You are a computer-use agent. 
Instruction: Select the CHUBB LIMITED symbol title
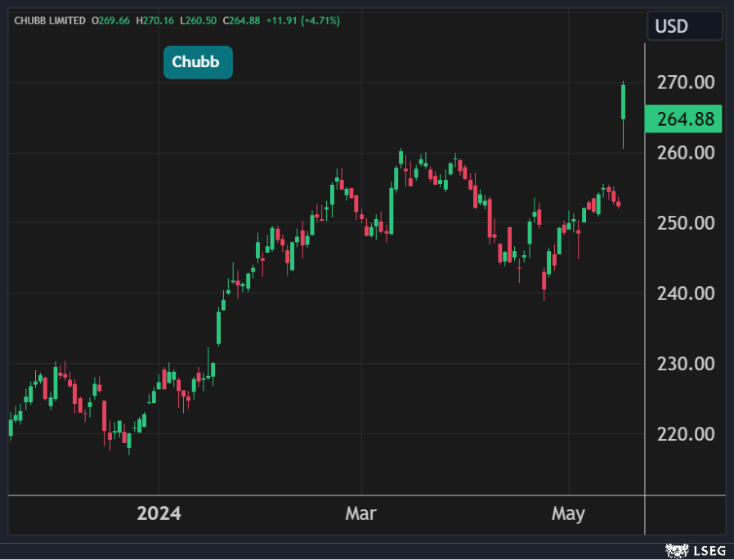pos(50,20)
